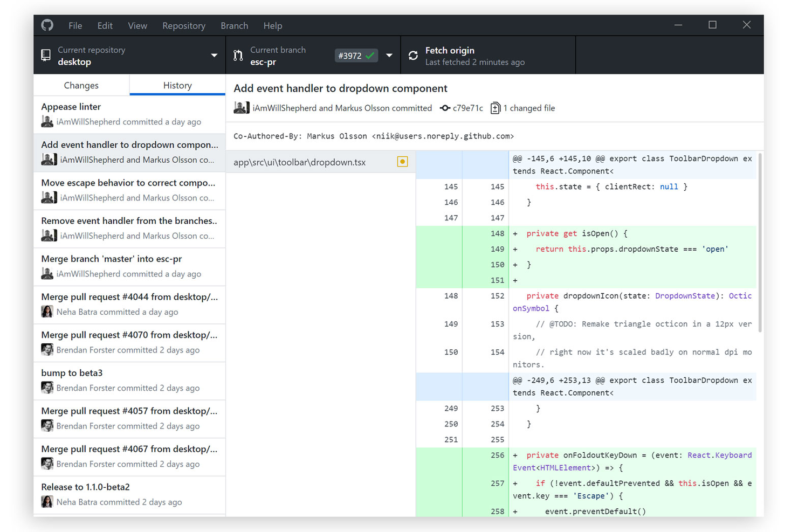Screen dimensions: 798x532
Task: Click avatars on 'Move escape behavior' commit row
Action: 49,198
